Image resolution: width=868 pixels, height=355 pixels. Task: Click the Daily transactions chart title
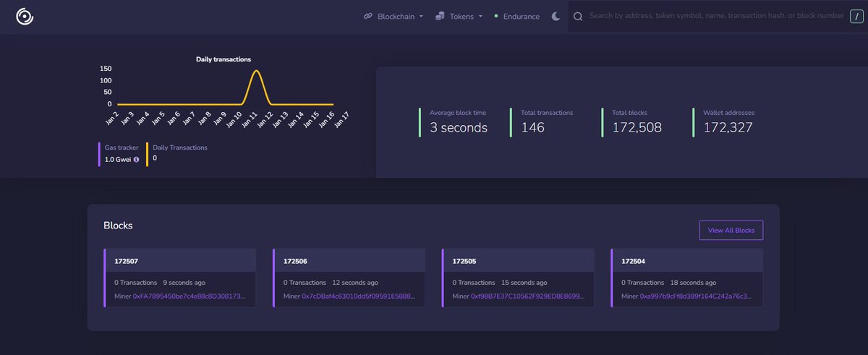(x=224, y=59)
